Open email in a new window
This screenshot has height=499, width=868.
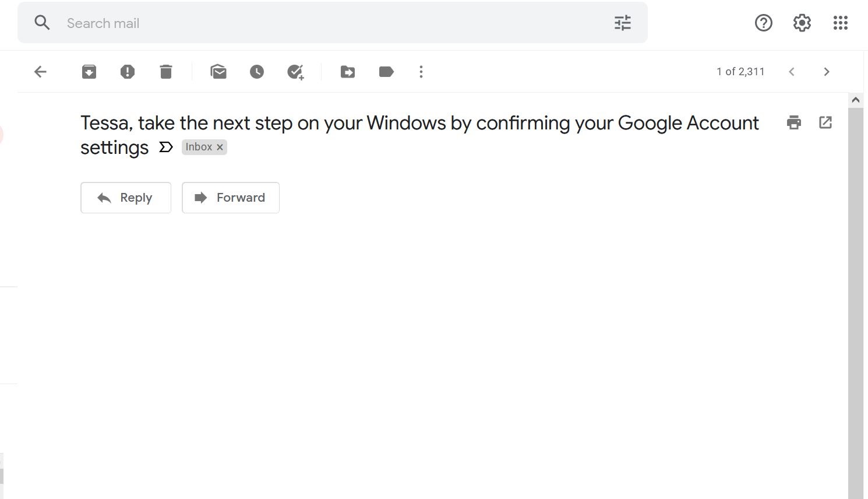[x=825, y=122]
